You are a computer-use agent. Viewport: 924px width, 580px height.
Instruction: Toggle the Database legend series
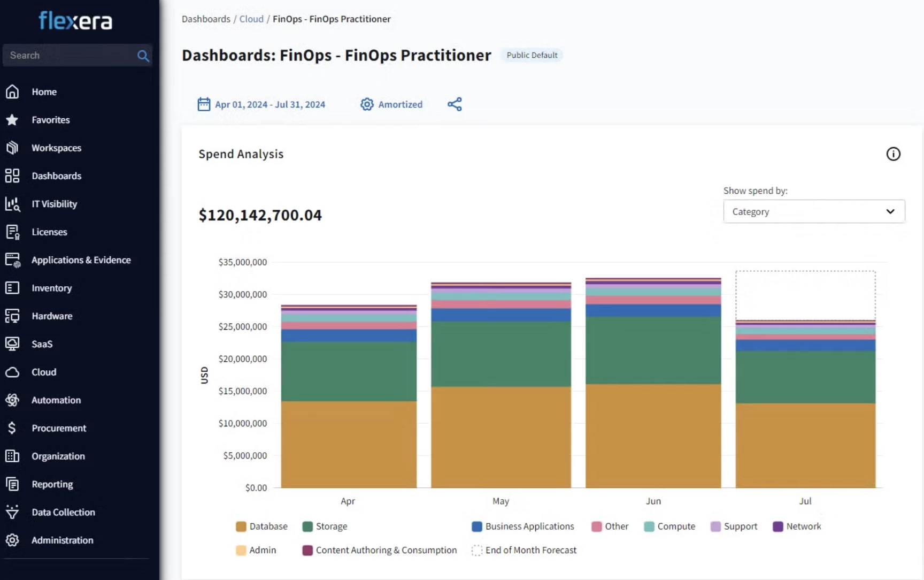261,526
